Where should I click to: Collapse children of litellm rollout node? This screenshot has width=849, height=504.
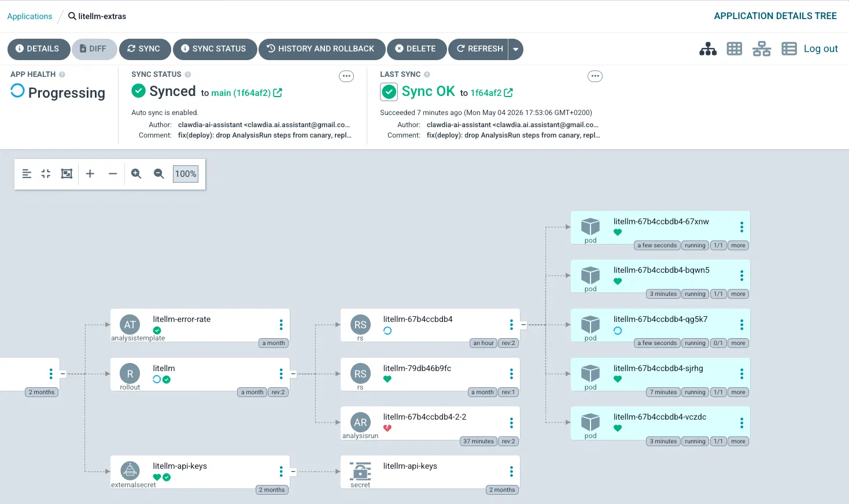293,374
